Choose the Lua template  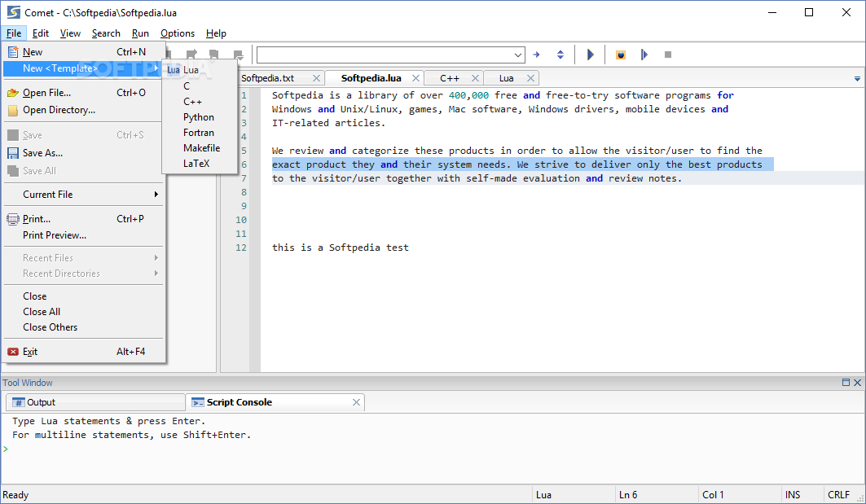point(200,70)
